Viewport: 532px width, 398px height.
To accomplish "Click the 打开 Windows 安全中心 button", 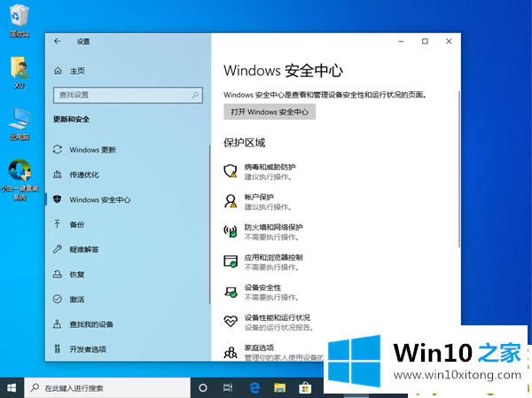I will 270,113.
